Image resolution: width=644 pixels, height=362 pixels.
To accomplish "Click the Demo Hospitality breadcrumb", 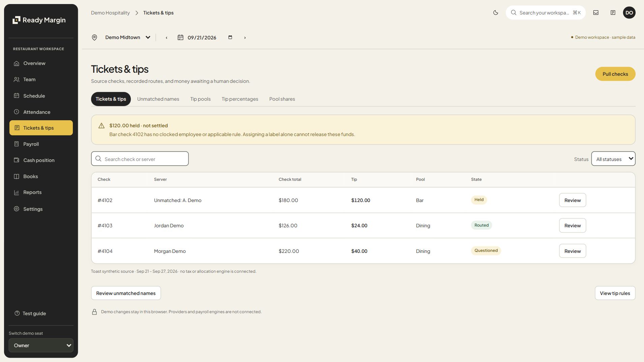I will pos(110,13).
